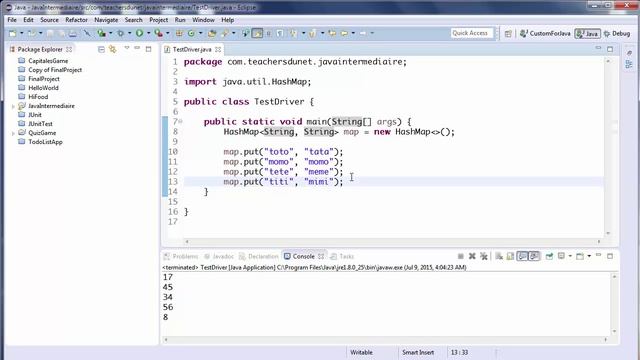Toggle console Scroll Lock icon
640x360 pixels.
(510, 256)
